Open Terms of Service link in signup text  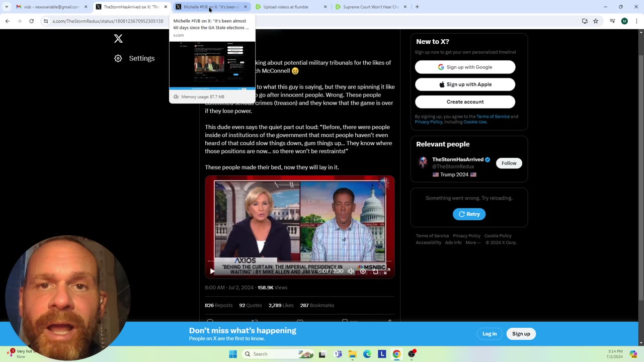493,117
